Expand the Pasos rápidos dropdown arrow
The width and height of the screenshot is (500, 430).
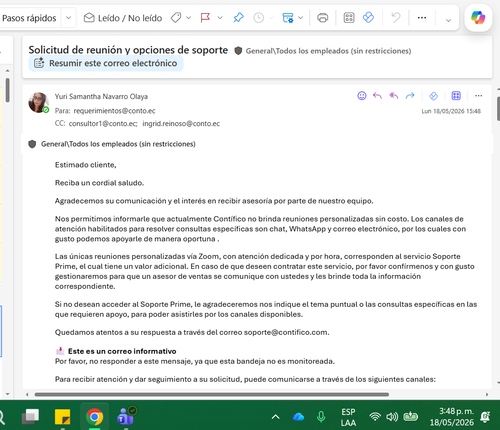(x=68, y=18)
